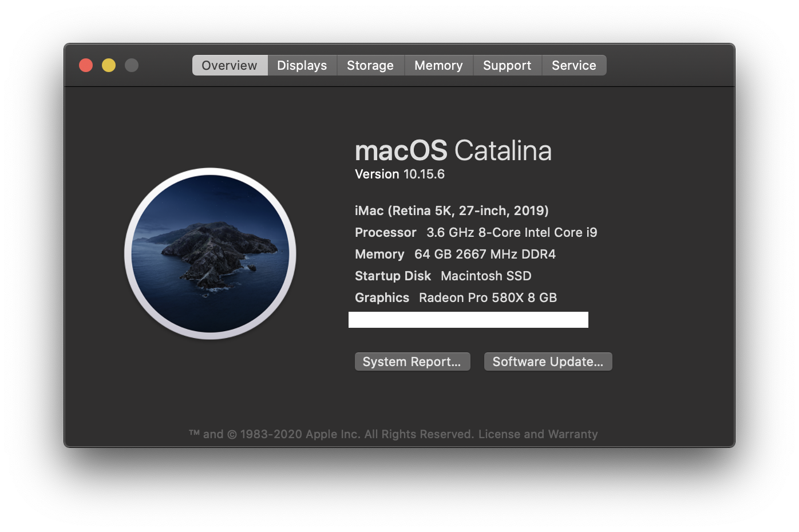Click the macOS Catalina island icon
Image resolution: width=799 pixels, height=532 pixels.
coord(210,253)
